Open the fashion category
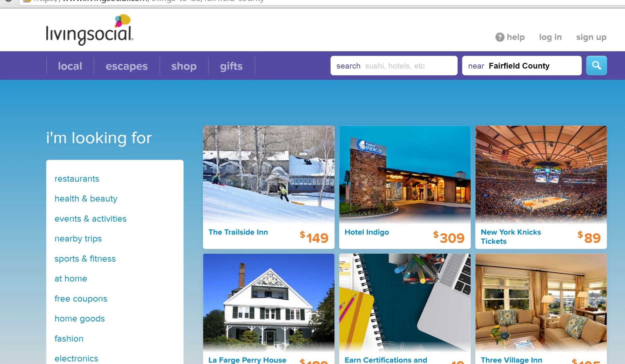 coord(69,339)
